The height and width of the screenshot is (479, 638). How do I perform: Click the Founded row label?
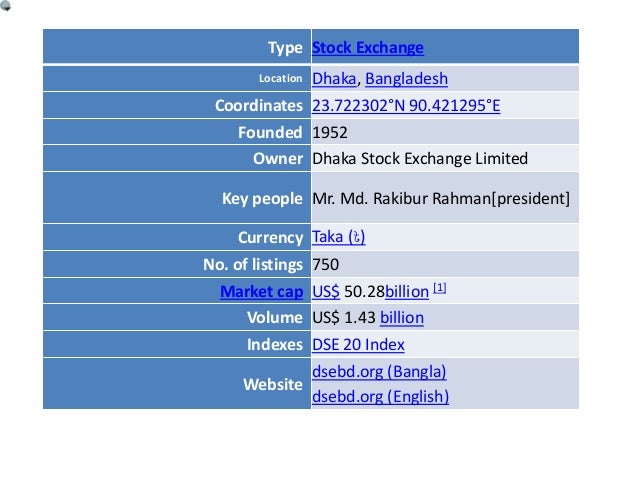[270, 132]
